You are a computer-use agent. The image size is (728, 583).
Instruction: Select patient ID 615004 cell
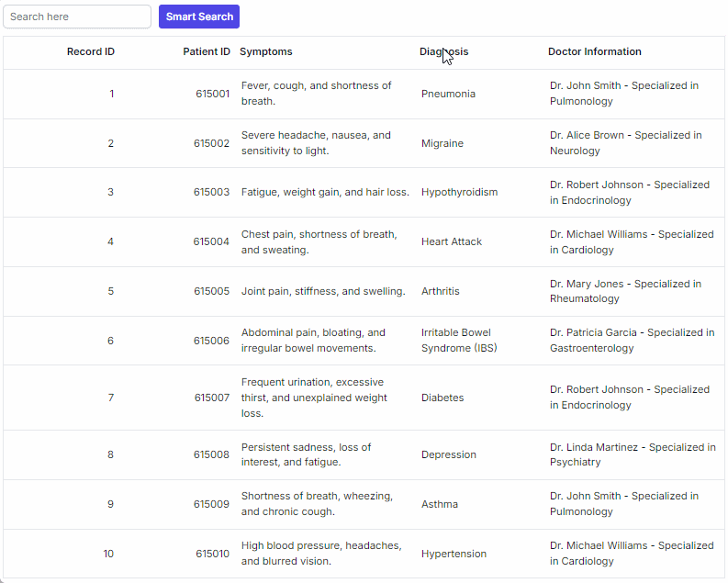point(212,241)
